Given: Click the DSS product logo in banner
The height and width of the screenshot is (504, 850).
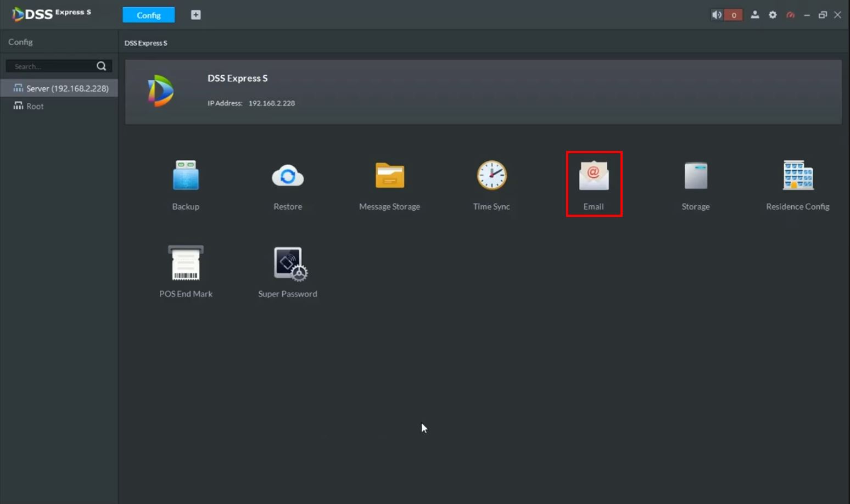Looking at the screenshot, I should point(161,91).
